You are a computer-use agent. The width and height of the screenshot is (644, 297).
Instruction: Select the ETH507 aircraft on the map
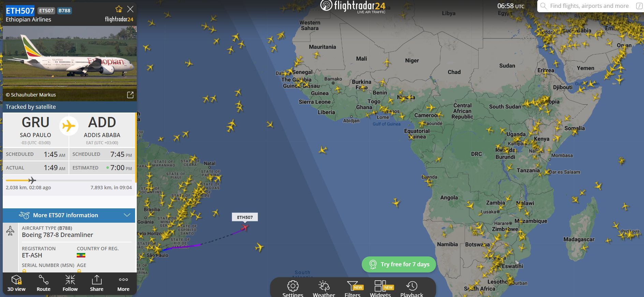245,227
